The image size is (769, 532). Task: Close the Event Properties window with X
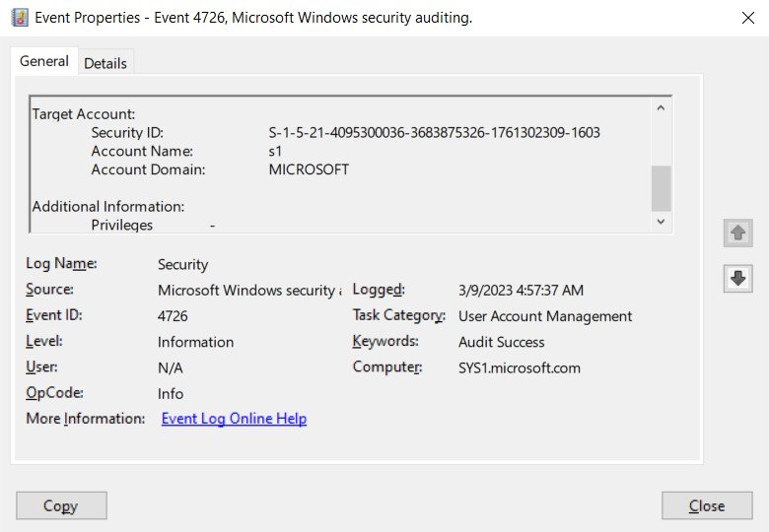click(747, 18)
